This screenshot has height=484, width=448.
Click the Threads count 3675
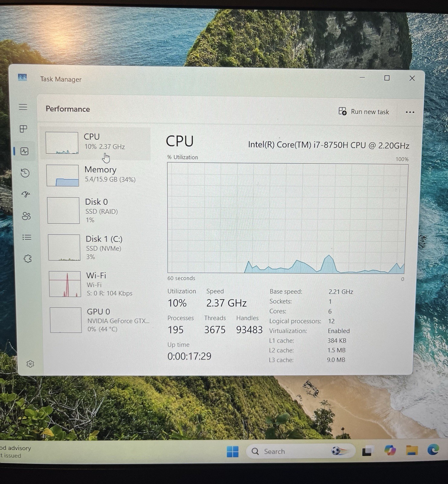point(215,329)
